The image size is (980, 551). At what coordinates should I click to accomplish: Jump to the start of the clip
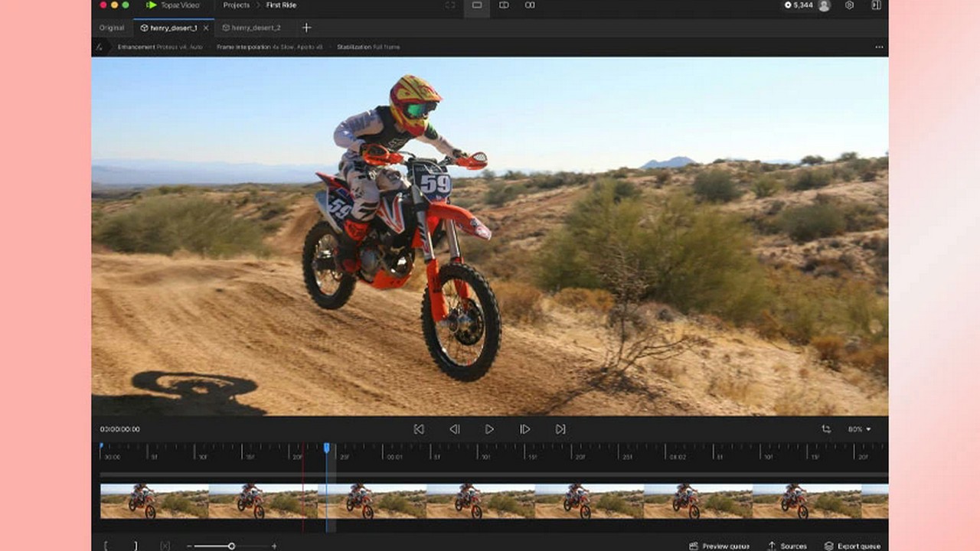tap(419, 429)
